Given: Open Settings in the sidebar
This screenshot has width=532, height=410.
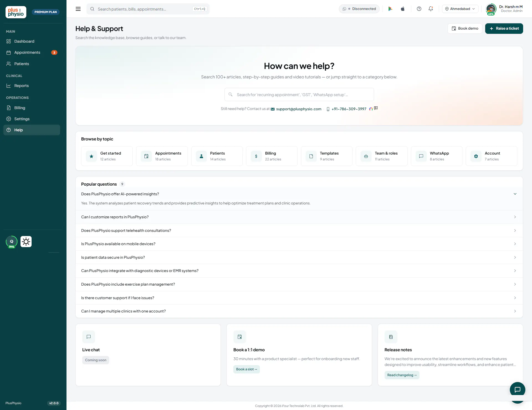Looking at the screenshot, I should [32, 119].
